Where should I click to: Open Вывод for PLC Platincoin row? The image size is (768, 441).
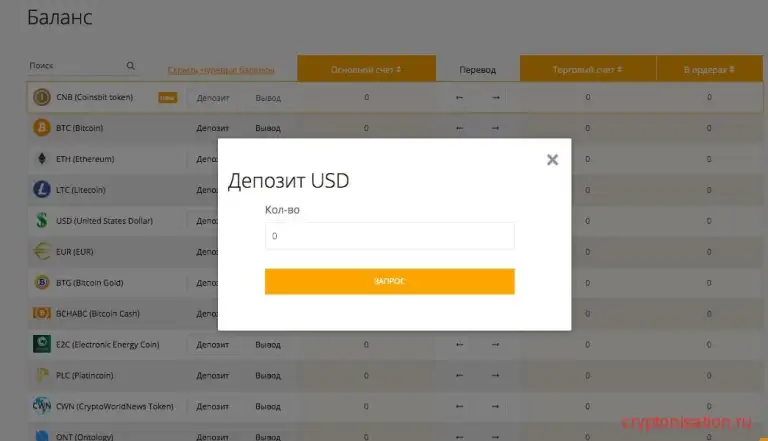268,376
